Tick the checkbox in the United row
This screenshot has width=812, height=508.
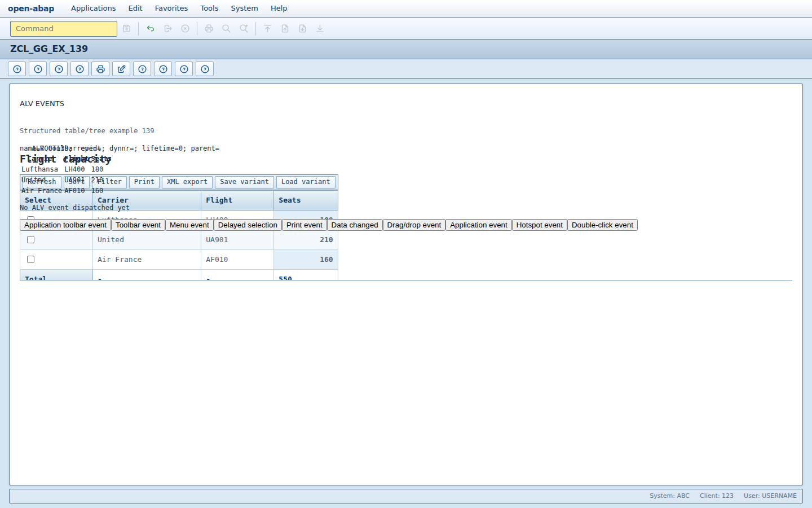click(31, 240)
